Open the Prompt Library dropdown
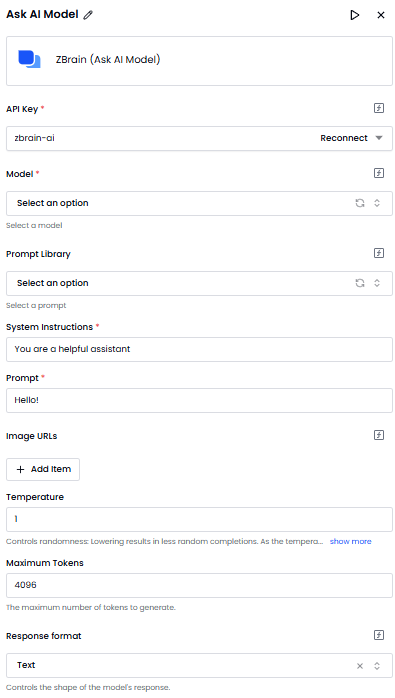 [x=199, y=284]
